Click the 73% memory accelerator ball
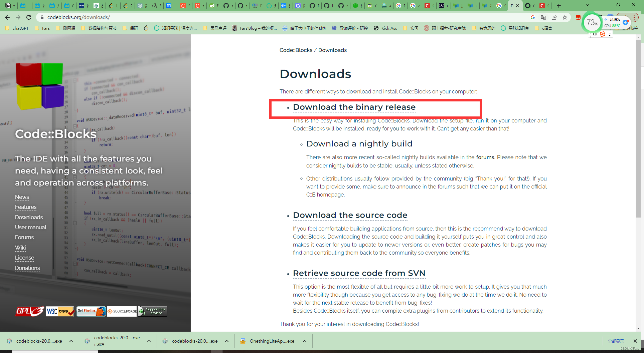 [592, 22]
